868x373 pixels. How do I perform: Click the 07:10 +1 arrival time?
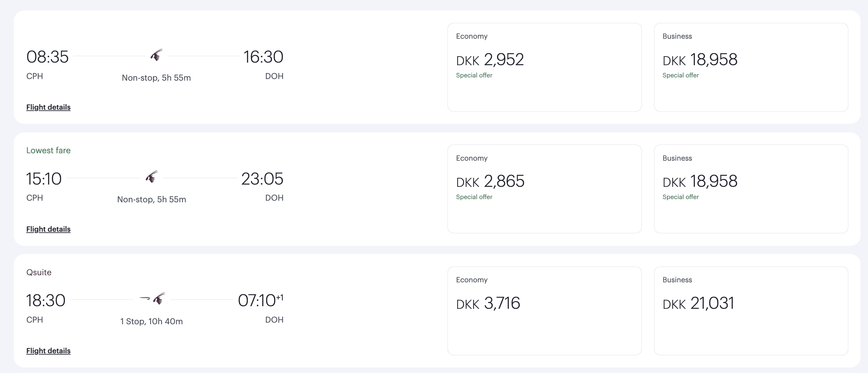click(x=260, y=300)
